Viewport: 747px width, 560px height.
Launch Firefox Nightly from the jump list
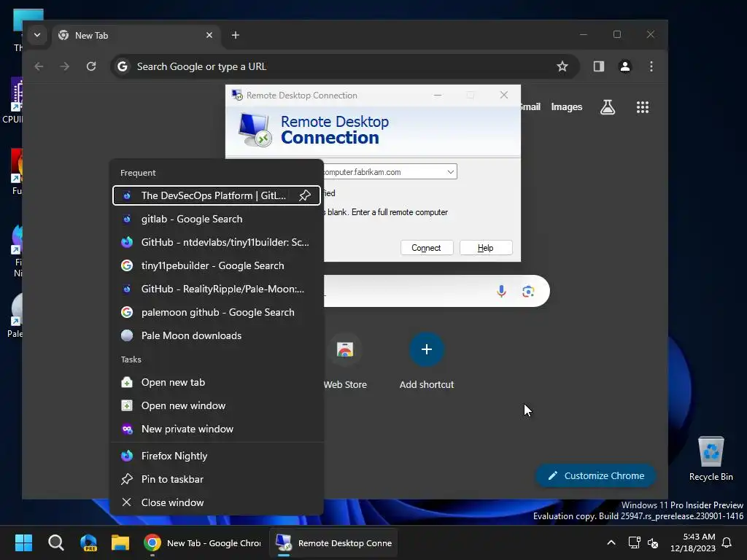[216, 456]
